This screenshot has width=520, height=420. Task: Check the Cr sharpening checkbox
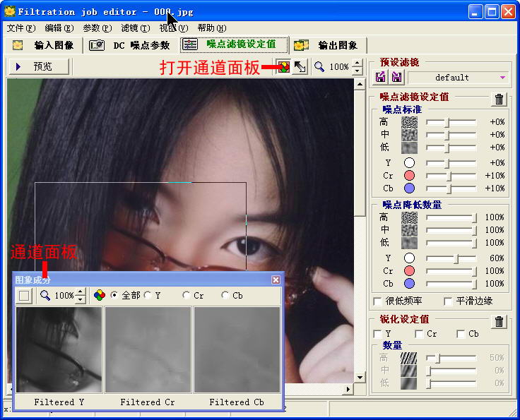coord(420,334)
